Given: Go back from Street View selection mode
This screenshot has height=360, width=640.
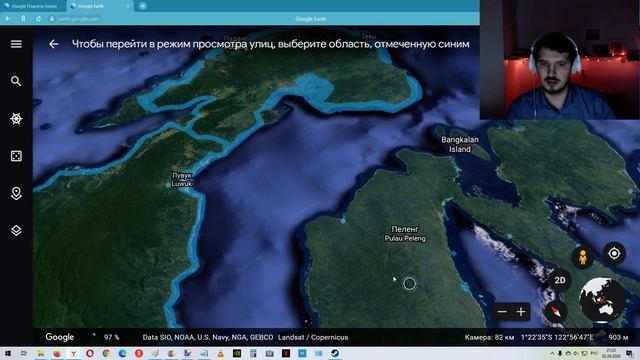Looking at the screenshot, I should 53,44.
